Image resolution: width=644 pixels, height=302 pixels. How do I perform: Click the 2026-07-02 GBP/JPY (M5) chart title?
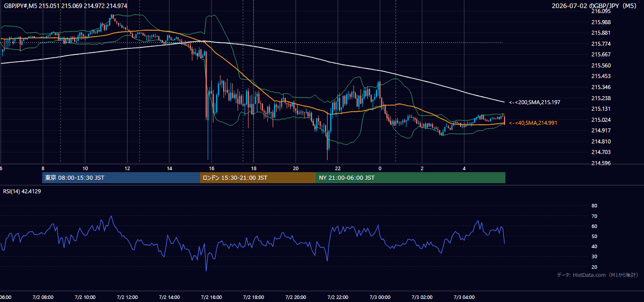tap(595, 6)
